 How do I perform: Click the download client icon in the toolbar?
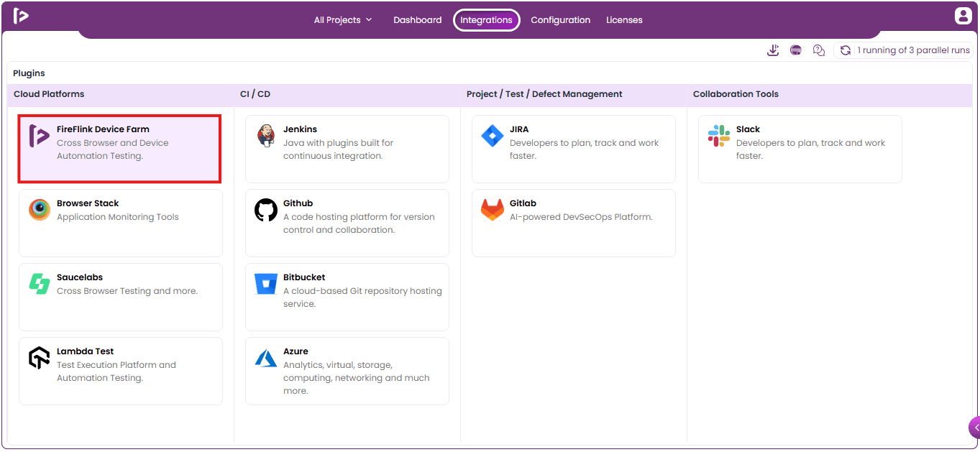[x=773, y=50]
